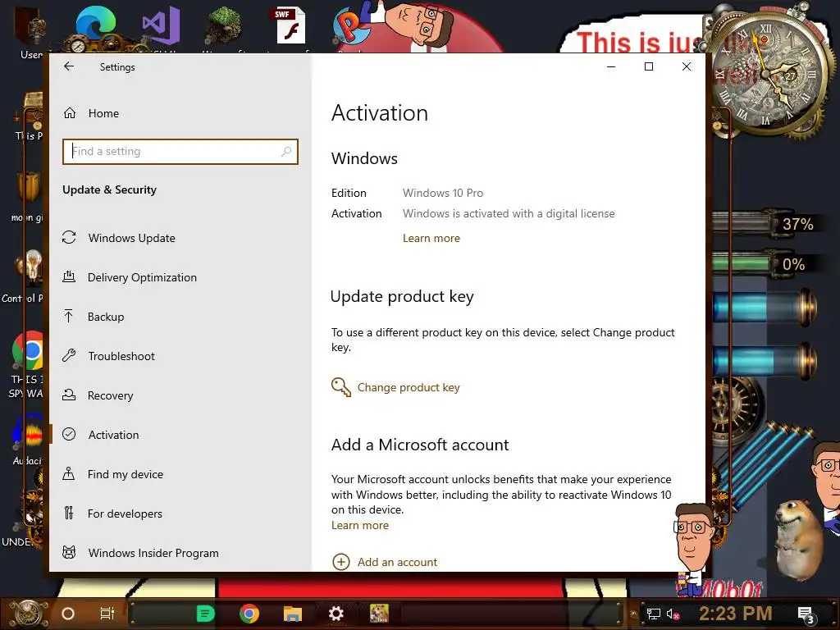Focus the Find a setting search box

tap(180, 152)
